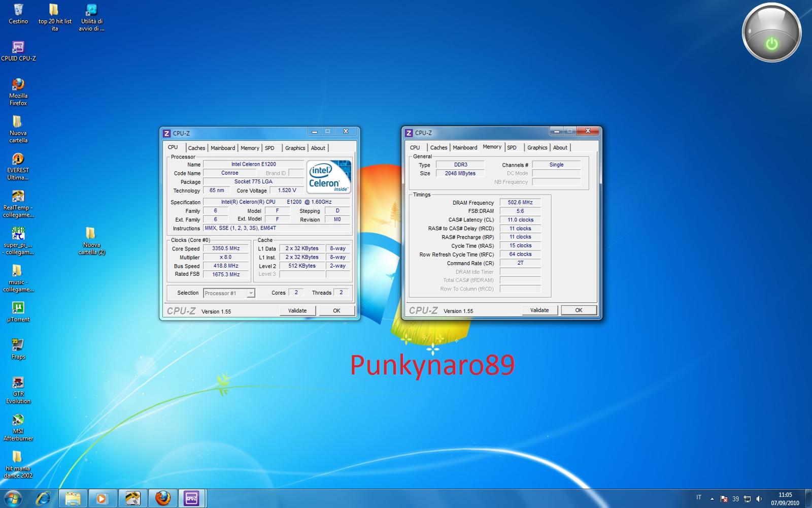The image size is (812, 508).
Task: Open Windows Explorer from the taskbar
Action: click(x=73, y=498)
